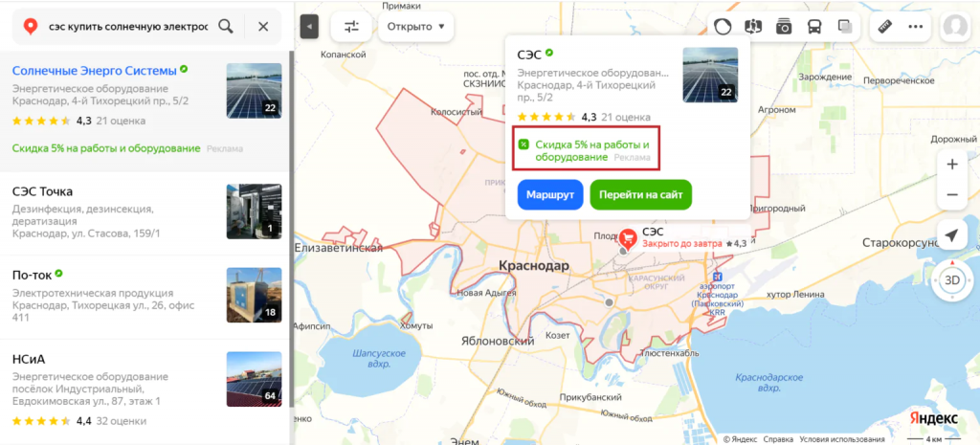The width and height of the screenshot is (980, 445).
Task: Collapse the results side panel arrow
Action: 309,27
